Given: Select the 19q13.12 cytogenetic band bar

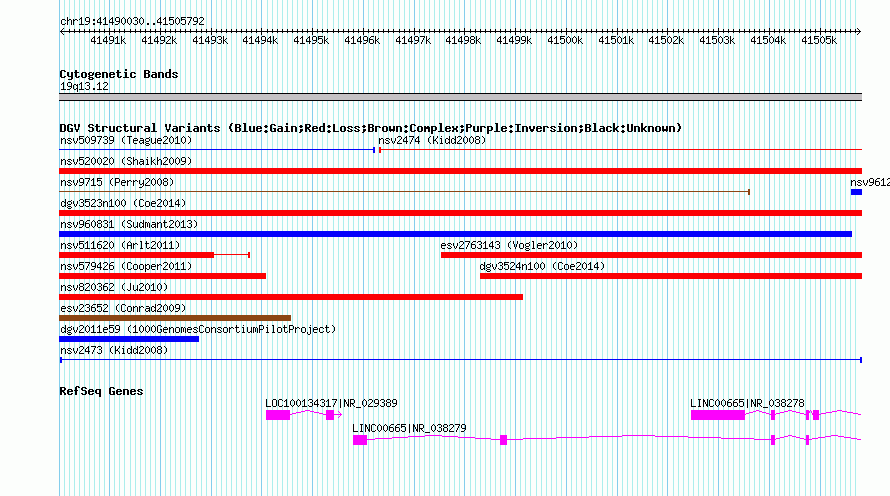Looking at the screenshot, I should 460,97.
